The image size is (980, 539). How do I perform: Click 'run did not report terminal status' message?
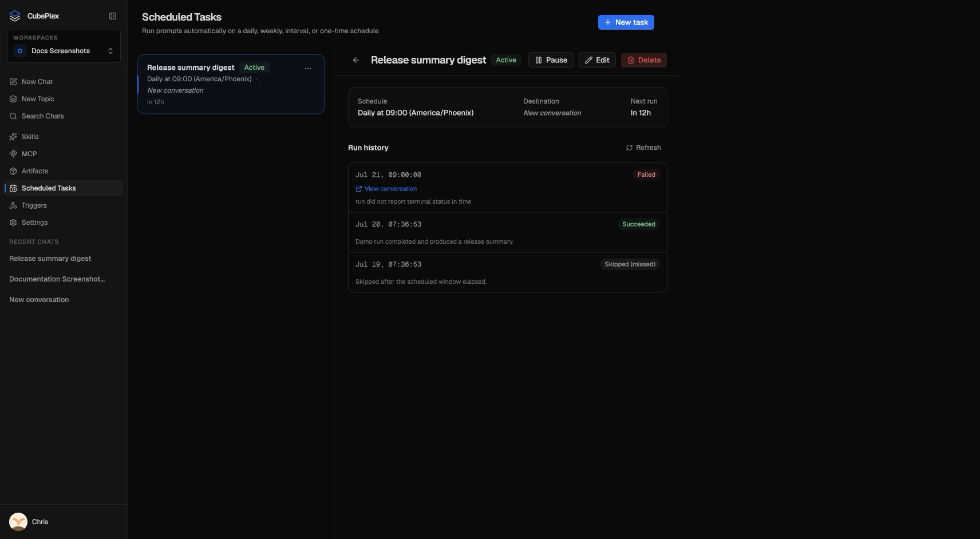pos(413,201)
